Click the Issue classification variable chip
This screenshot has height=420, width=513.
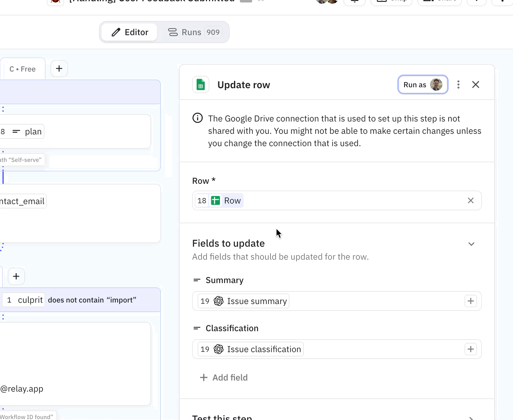pyautogui.click(x=250, y=349)
